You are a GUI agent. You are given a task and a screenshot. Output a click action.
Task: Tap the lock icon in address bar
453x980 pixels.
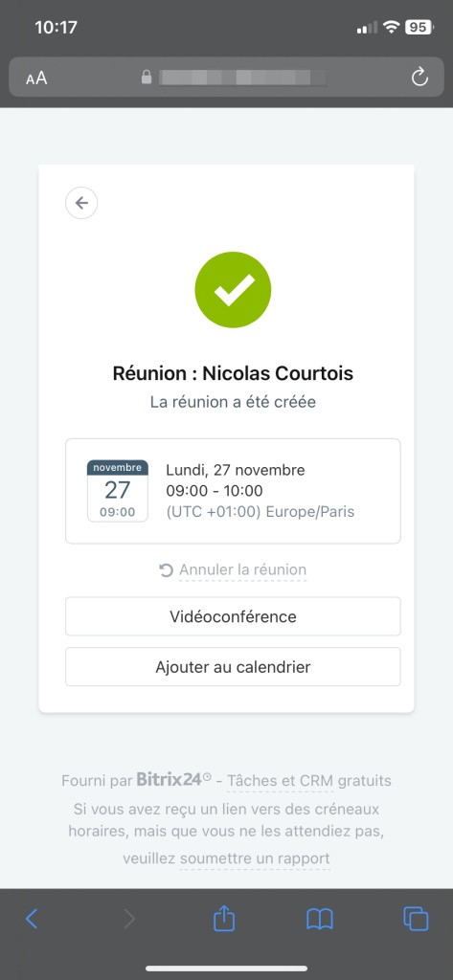click(147, 78)
